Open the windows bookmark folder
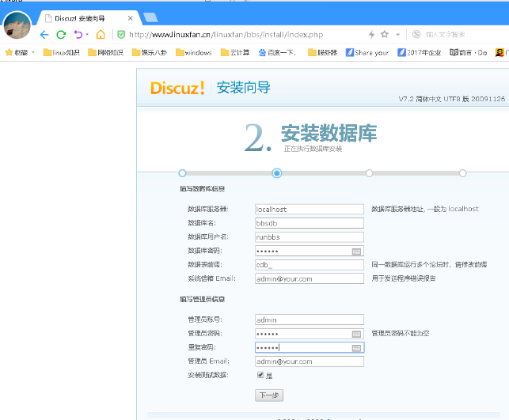The height and width of the screenshot is (420, 509). point(194,52)
